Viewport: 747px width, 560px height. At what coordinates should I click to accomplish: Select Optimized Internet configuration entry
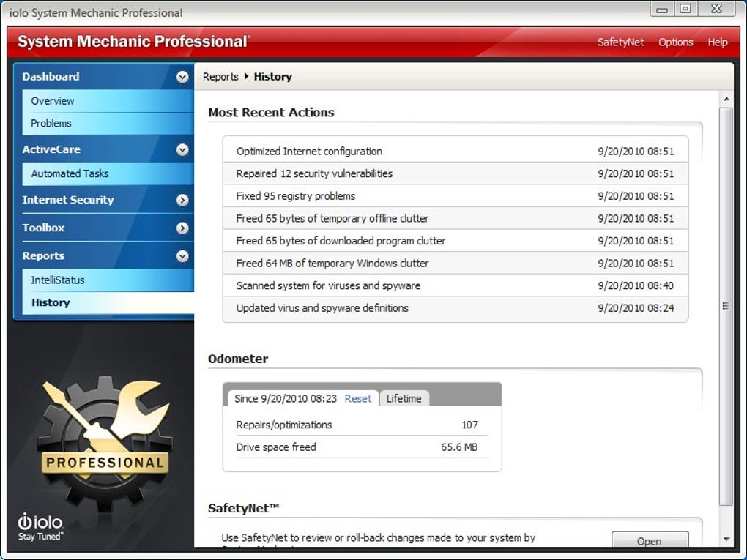click(456, 152)
